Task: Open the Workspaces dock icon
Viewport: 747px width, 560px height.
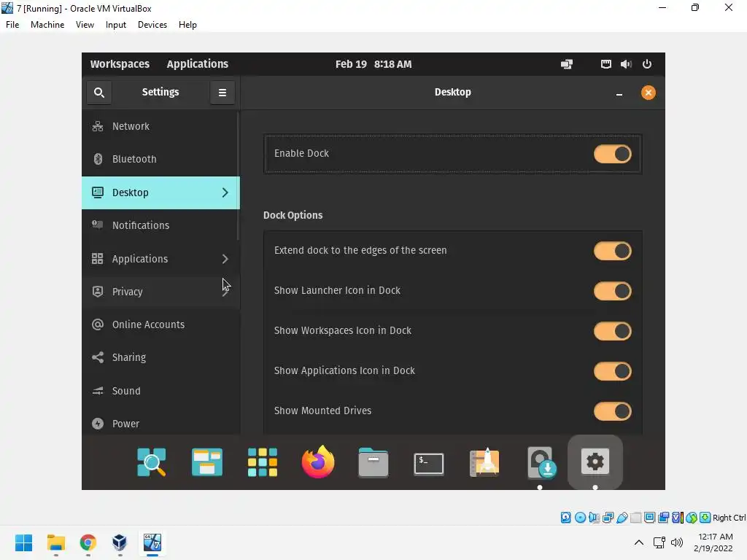Action: 206,462
